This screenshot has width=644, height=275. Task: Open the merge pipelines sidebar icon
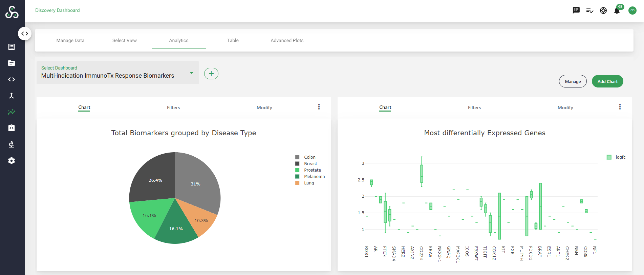pos(12,96)
